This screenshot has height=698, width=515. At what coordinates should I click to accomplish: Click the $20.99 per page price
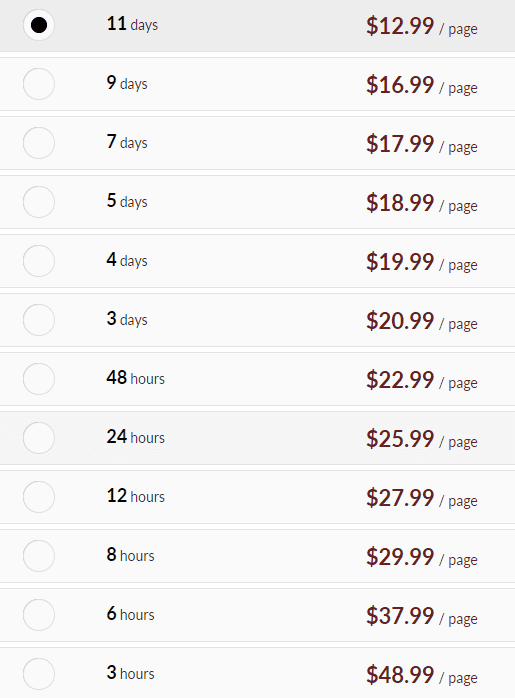point(422,321)
